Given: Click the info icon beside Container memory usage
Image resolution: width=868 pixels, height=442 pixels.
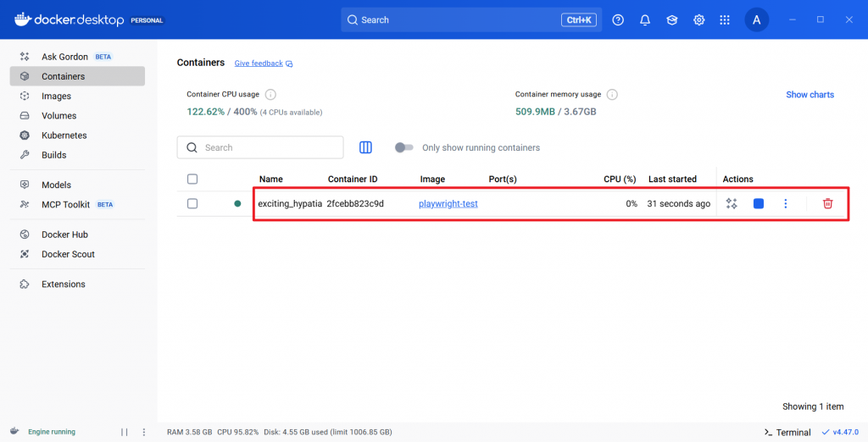Looking at the screenshot, I should pos(612,95).
